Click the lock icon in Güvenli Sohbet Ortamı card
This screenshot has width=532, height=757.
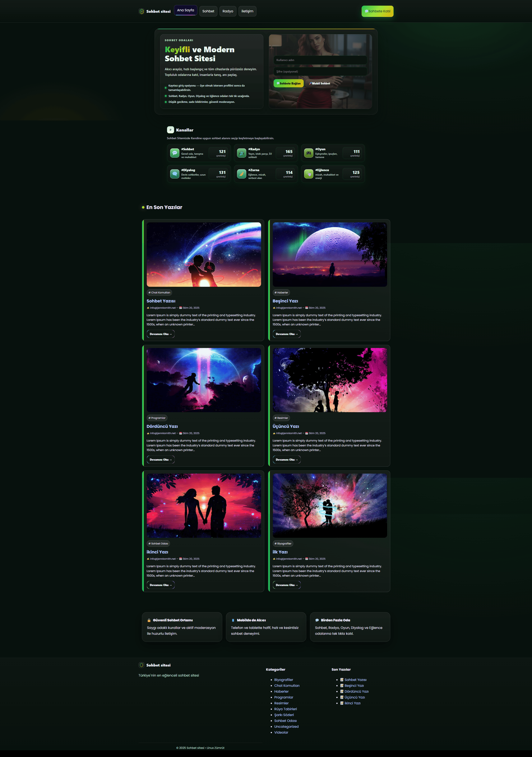(149, 620)
